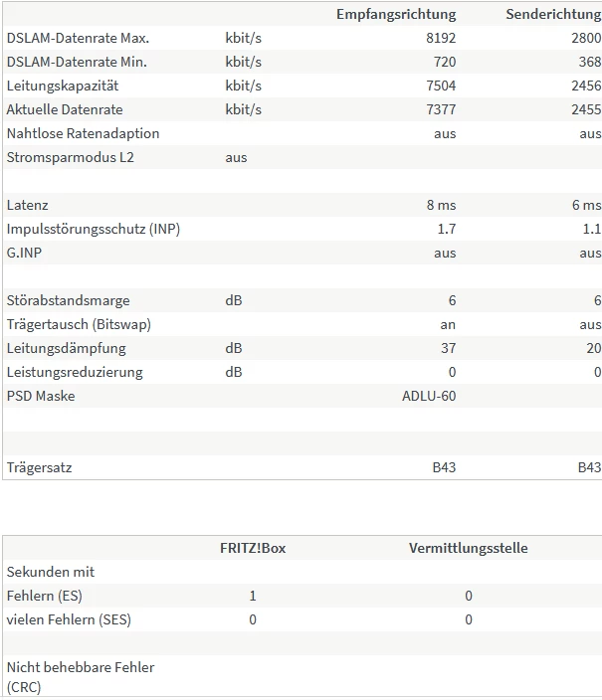Click the Trägersatz B43 in Senderichtung

pos(589,467)
